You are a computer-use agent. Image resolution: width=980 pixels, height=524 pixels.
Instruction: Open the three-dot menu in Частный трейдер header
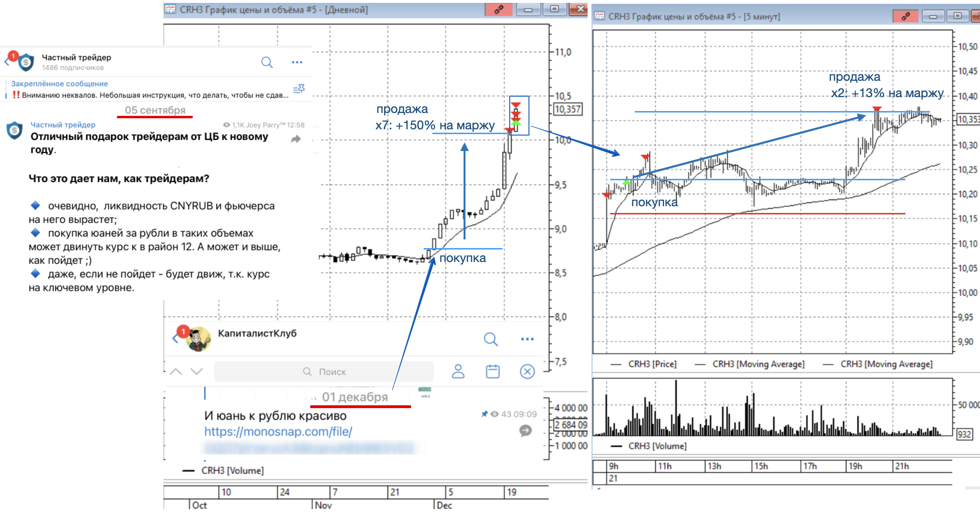pos(297,62)
